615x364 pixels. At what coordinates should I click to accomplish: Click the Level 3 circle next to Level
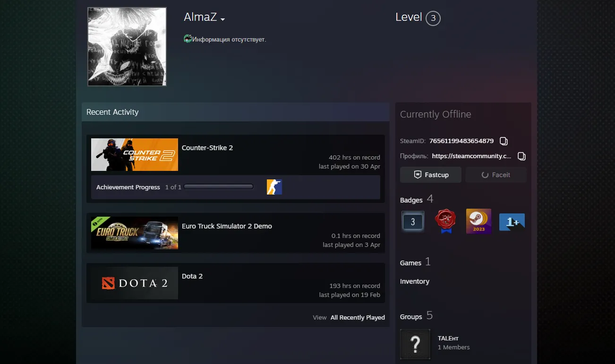click(x=433, y=18)
